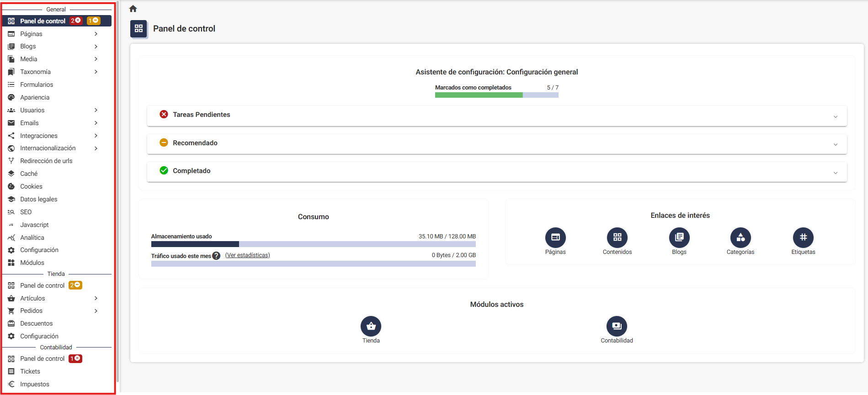Open the Tienda module icon
This screenshot has width=868, height=395.
(x=371, y=326)
